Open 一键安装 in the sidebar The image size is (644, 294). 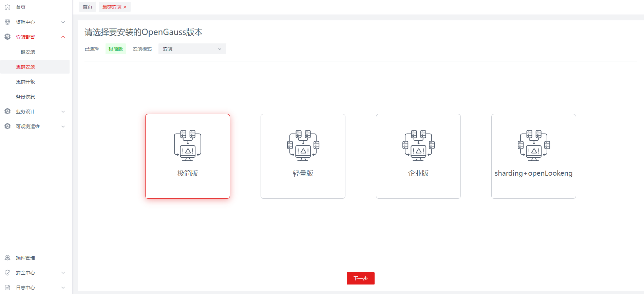pyautogui.click(x=25, y=52)
